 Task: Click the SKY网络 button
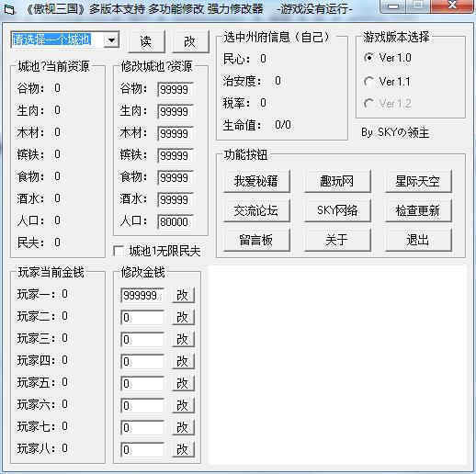coord(337,210)
